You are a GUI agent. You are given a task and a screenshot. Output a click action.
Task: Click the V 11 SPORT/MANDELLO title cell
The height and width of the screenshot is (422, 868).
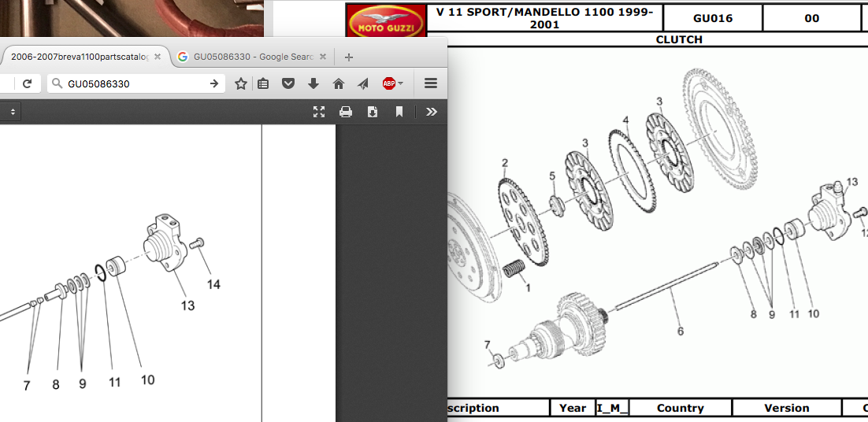(545, 18)
